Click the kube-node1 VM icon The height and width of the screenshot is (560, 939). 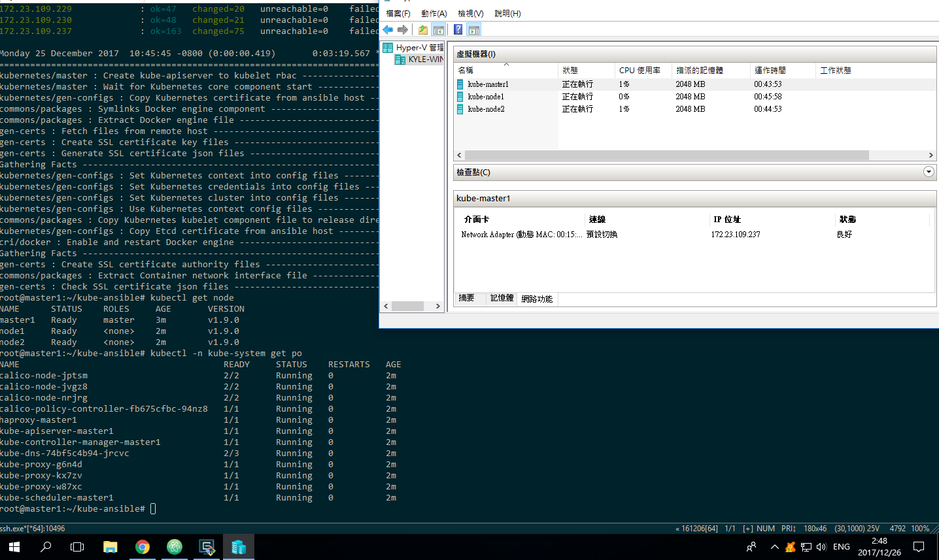460,97
